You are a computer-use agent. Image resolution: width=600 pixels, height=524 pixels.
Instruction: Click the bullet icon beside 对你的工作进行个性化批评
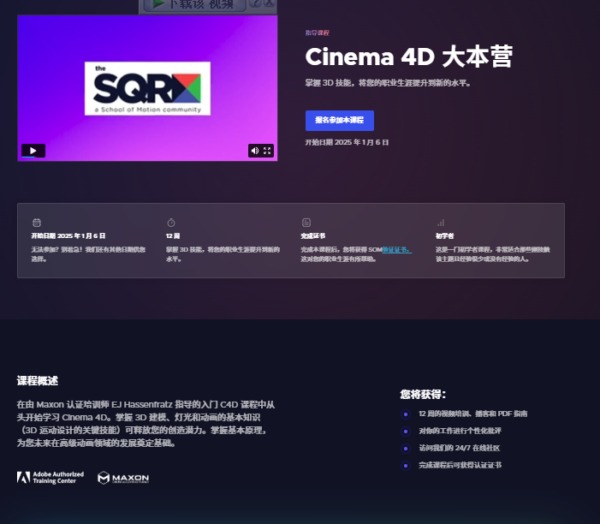coord(406,431)
